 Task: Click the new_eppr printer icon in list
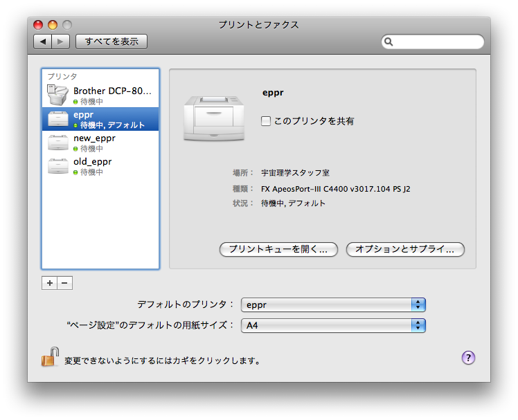click(x=58, y=143)
